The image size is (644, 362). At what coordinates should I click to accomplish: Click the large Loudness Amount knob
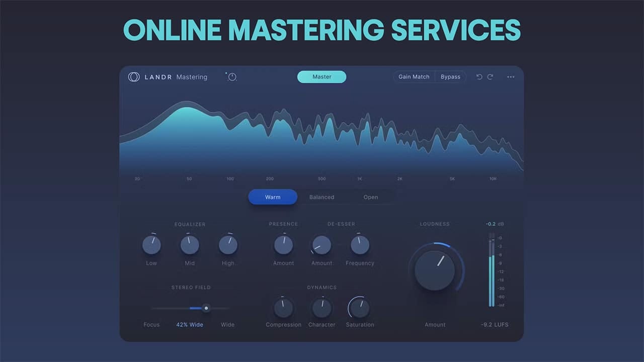coord(435,270)
